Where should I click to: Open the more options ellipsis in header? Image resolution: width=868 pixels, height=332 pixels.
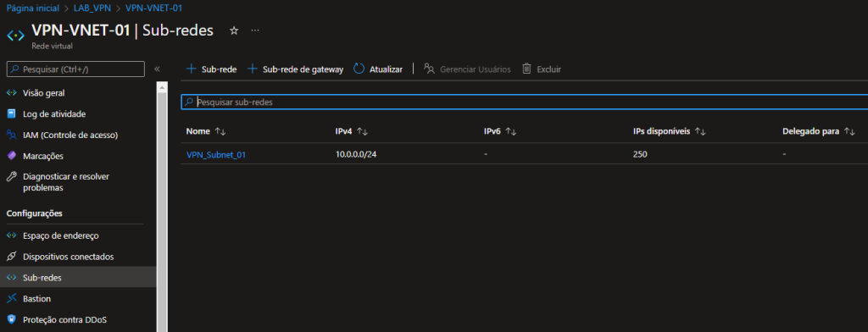click(254, 30)
